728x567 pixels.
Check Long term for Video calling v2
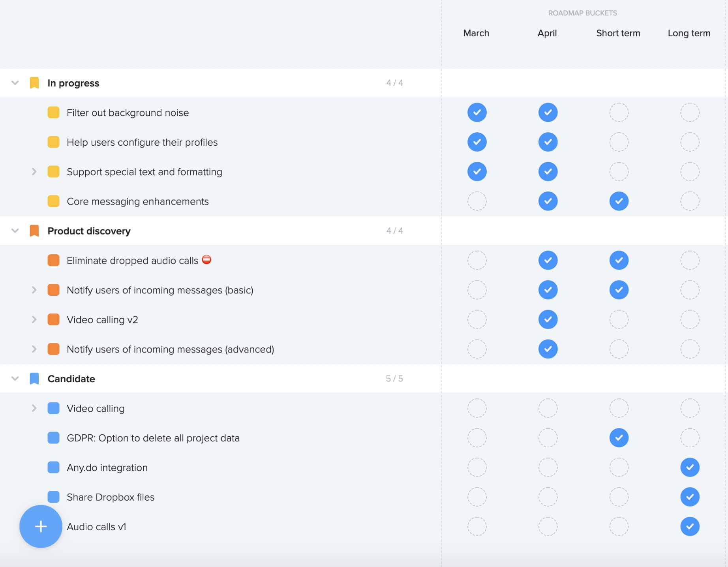(690, 319)
